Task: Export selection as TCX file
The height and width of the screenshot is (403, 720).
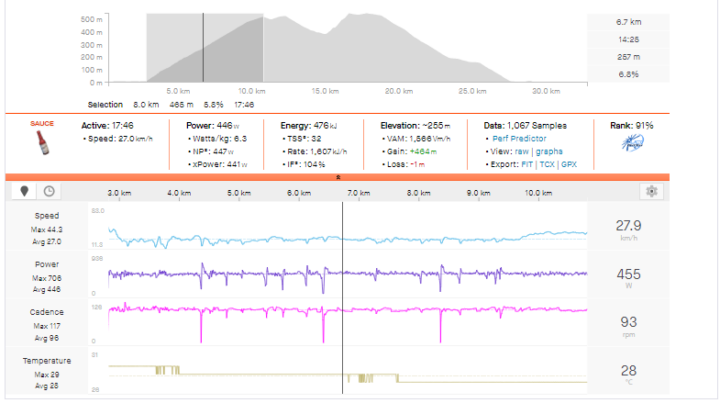Action: (x=548, y=164)
